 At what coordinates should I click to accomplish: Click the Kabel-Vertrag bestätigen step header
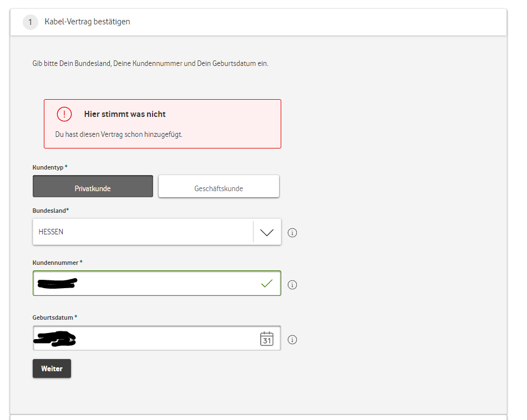pos(258,22)
